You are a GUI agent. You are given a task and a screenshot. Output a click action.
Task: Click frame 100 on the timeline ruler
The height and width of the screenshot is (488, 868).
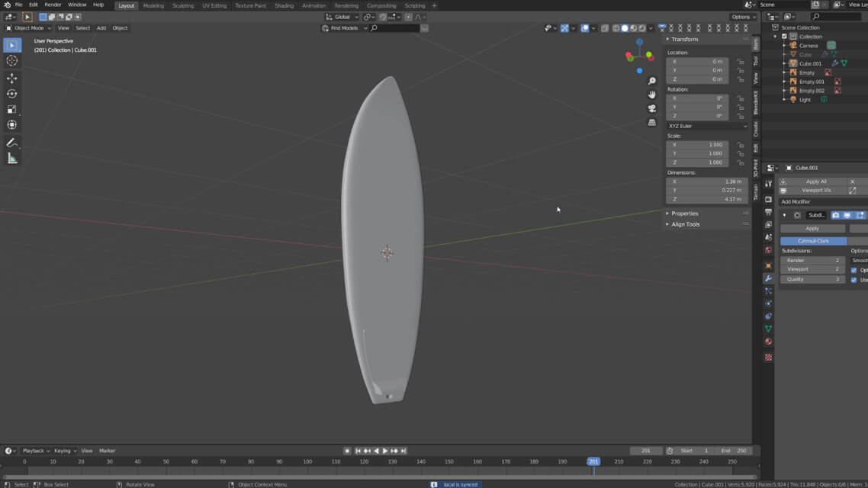click(x=307, y=461)
